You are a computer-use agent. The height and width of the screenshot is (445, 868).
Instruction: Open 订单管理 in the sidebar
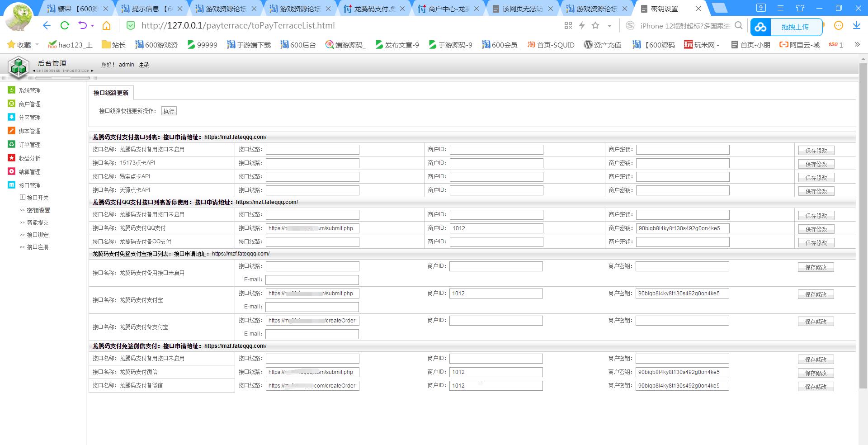coord(29,145)
